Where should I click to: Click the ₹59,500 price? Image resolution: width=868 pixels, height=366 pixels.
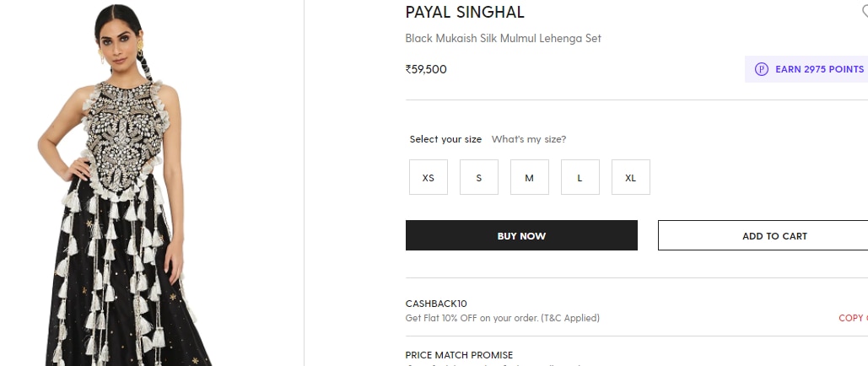pyautogui.click(x=426, y=69)
